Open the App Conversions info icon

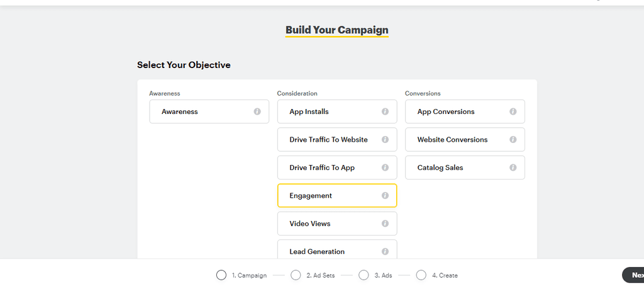(x=513, y=112)
